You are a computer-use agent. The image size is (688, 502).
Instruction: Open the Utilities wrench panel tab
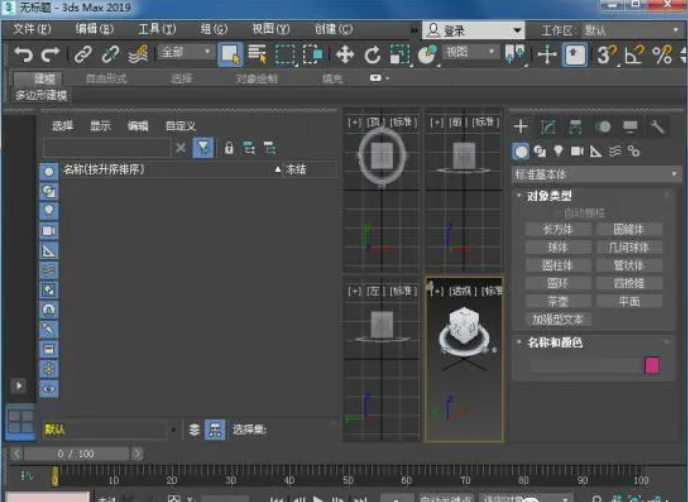pos(658,127)
